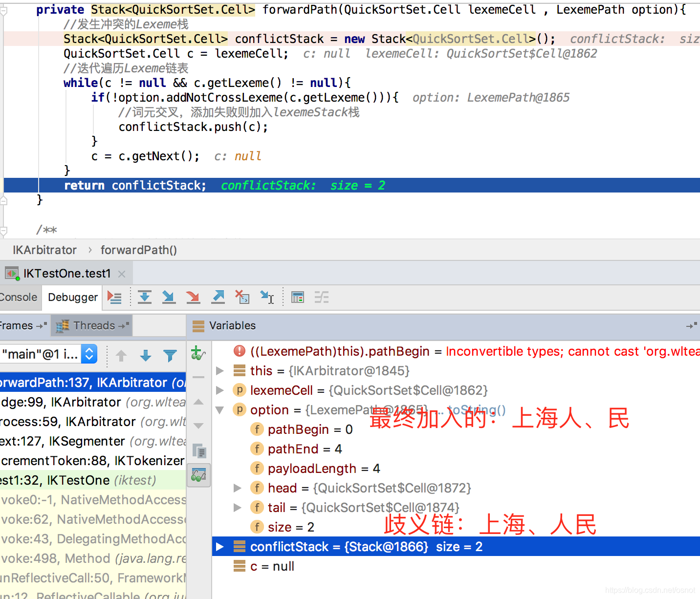Click Step Over debugger icon

click(145, 297)
